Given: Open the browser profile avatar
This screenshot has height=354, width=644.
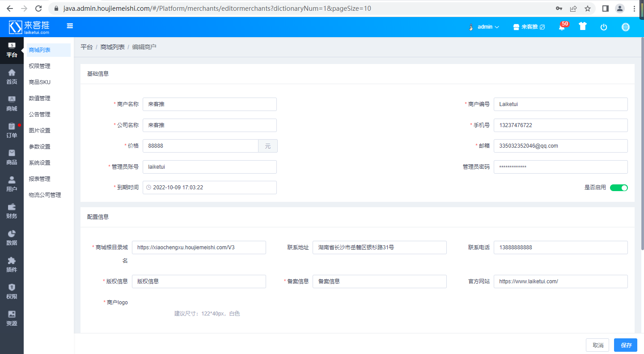Looking at the screenshot, I should [620, 9].
